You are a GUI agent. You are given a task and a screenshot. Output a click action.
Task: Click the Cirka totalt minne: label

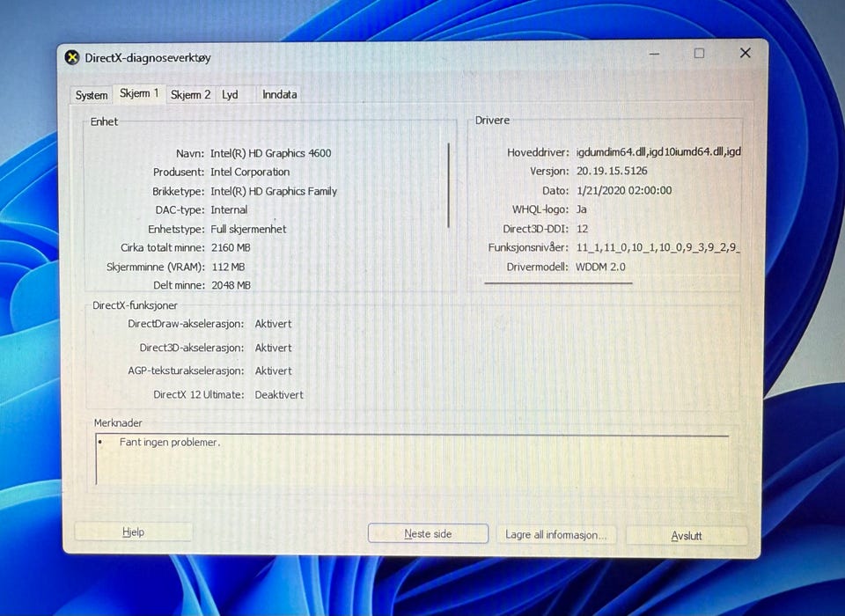coord(162,248)
